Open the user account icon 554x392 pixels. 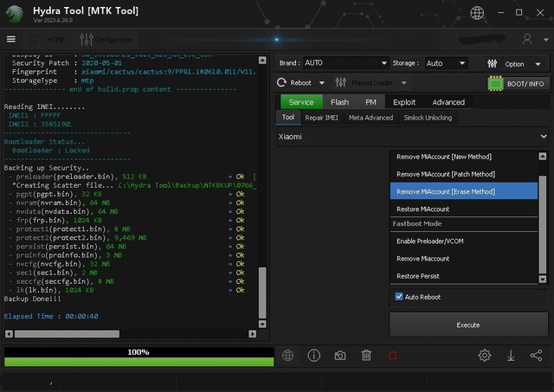click(x=527, y=39)
